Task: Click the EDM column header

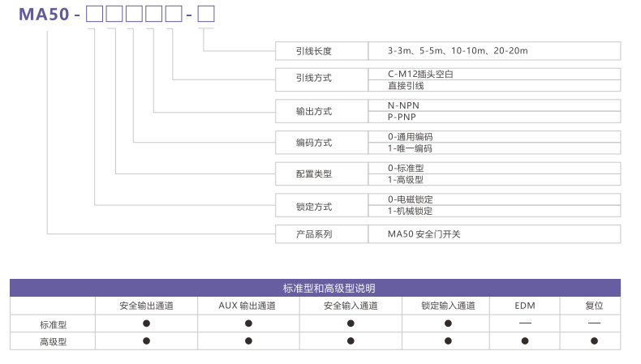Action: 524,306
